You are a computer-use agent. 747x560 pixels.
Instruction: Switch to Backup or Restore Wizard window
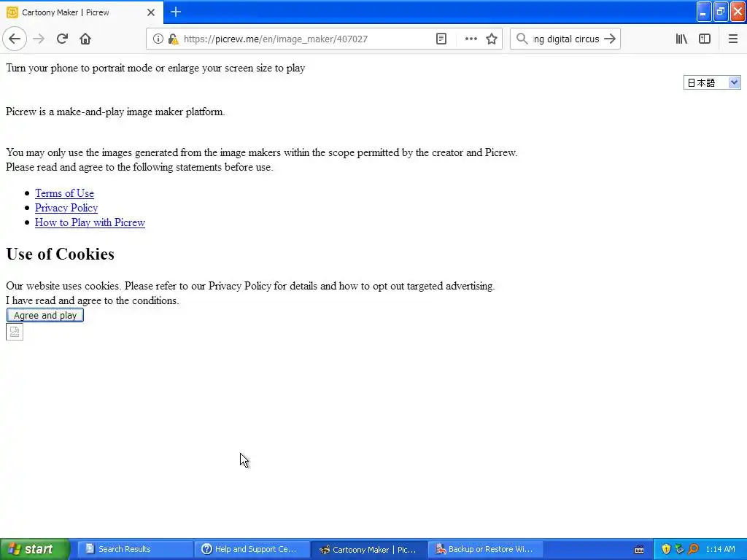pos(486,549)
